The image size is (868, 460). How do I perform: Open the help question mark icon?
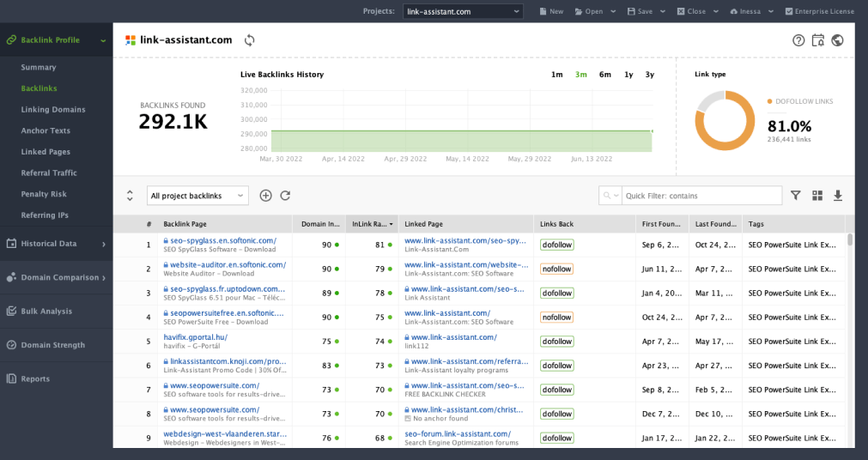point(798,39)
